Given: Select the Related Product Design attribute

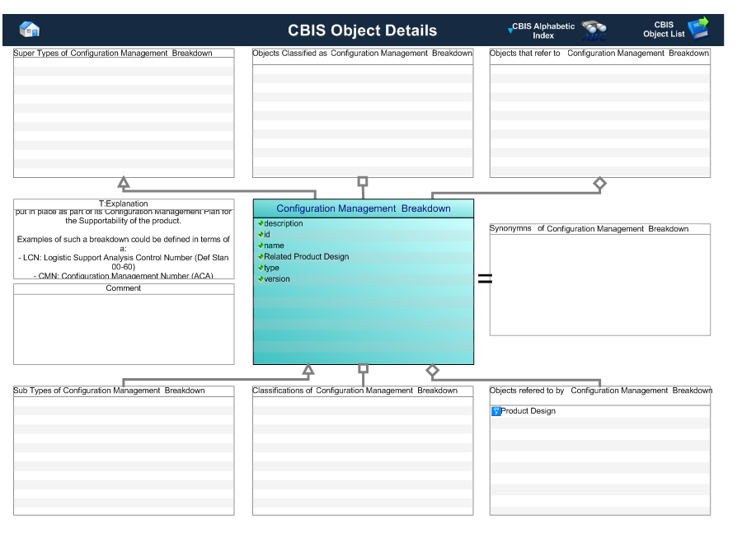Looking at the screenshot, I should tap(306, 257).
